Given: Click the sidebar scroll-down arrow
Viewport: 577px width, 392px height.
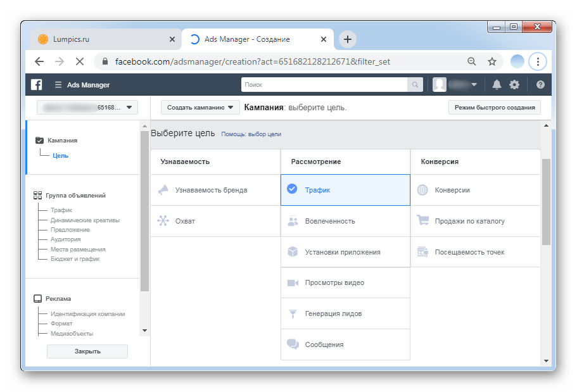Looking at the screenshot, I should (144, 331).
